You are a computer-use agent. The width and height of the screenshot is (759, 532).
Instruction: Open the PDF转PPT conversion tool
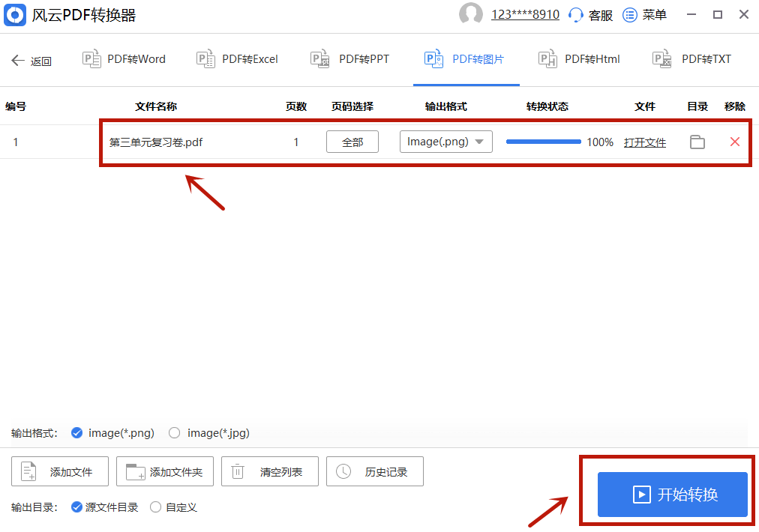pos(319,58)
